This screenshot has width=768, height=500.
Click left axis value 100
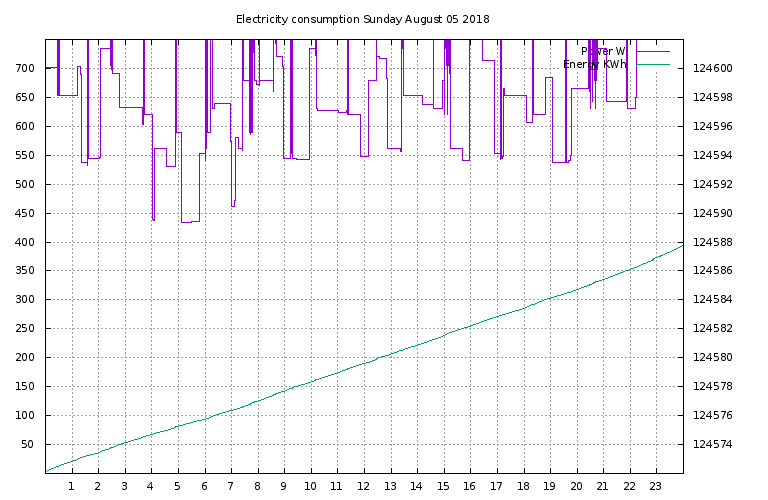coord(25,415)
